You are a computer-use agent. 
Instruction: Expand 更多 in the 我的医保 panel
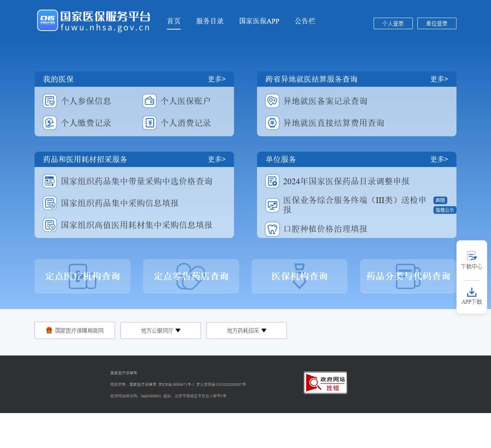coord(217,79)
